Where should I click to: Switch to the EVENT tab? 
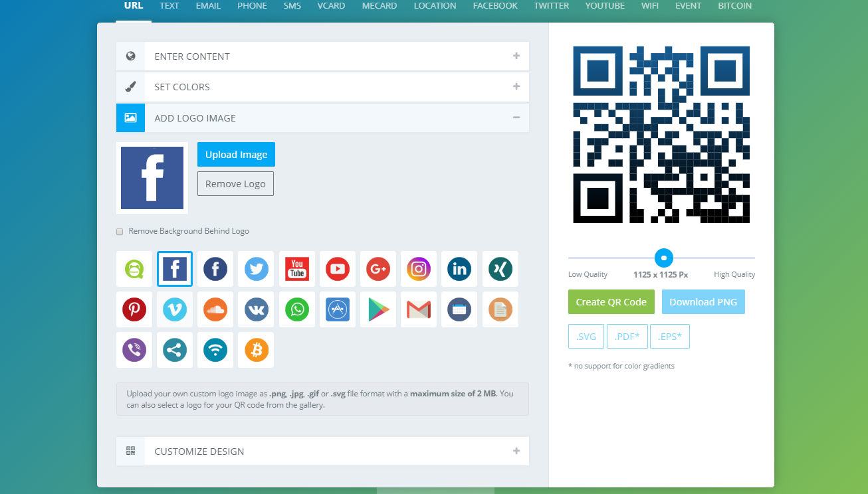point(689,6)
